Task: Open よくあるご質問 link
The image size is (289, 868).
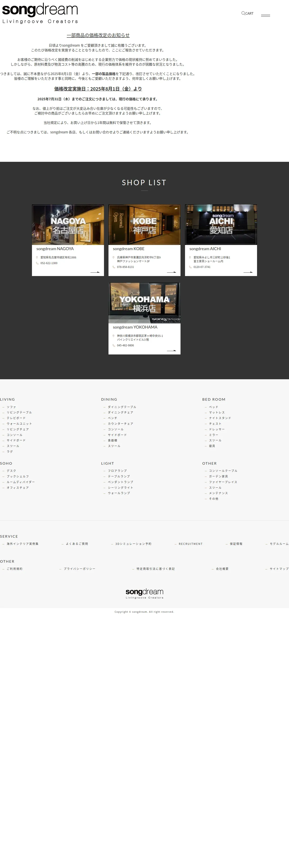Action: pos(77,544)
